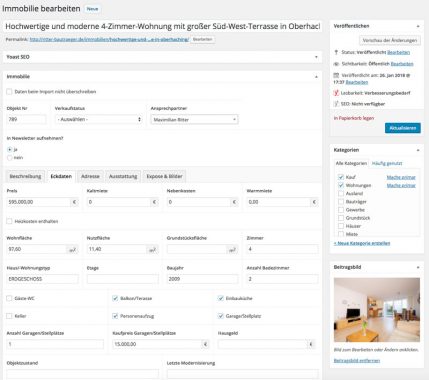Click the permalink Bearbeiten button
Viewport: 429px width, 380px height.
coord(202,39)
